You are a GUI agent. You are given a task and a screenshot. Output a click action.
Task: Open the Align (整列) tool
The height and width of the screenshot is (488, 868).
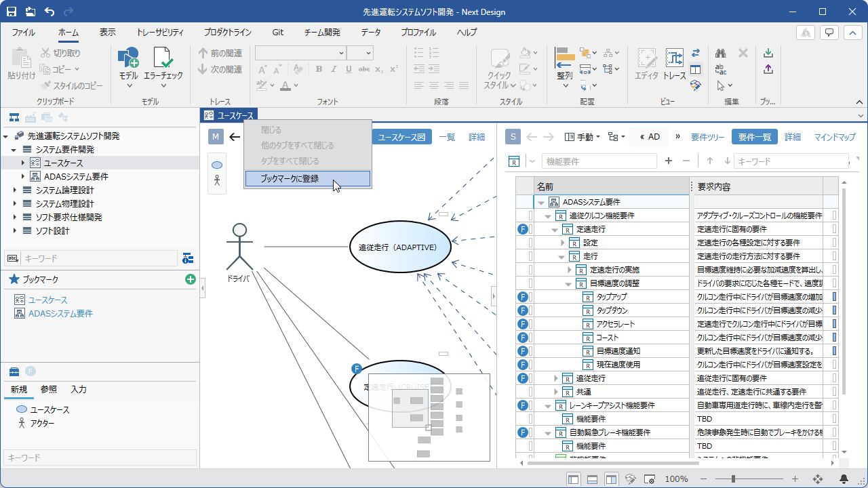(x=564, y=58)
